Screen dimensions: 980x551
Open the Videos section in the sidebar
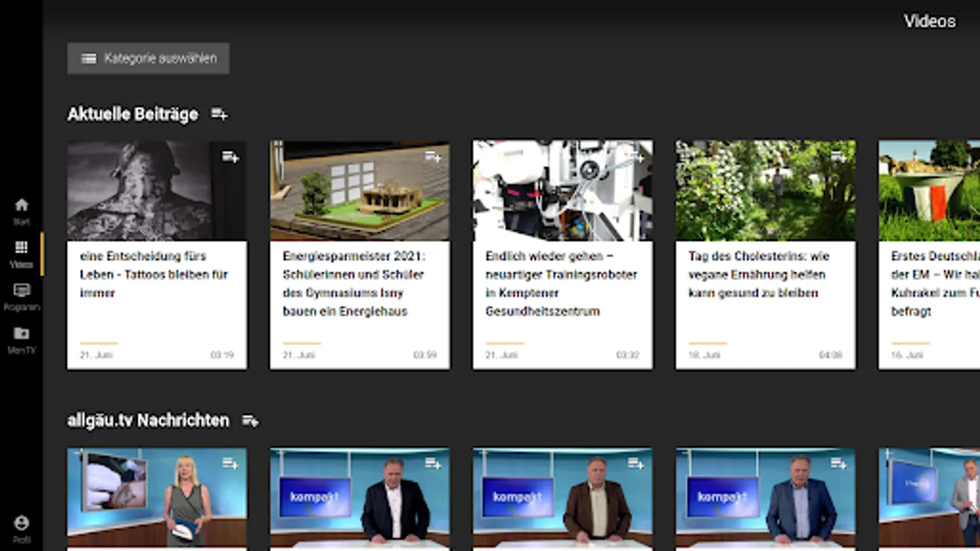21,254
